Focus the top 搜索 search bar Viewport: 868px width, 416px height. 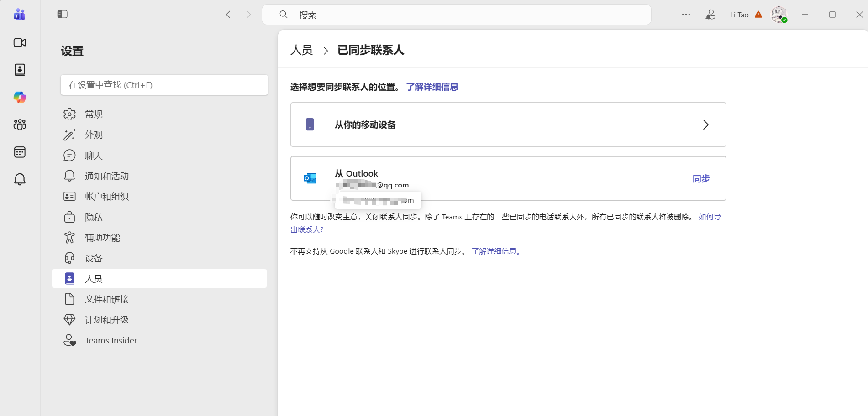(457, 15)
